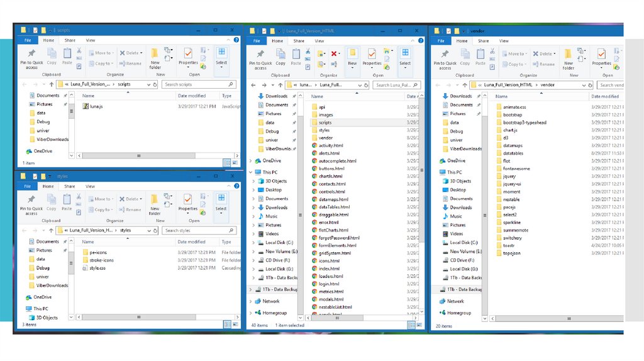Click Pin to Quick access in styles window
Viewport: 644px width, 361px height.
click(31, 204)
